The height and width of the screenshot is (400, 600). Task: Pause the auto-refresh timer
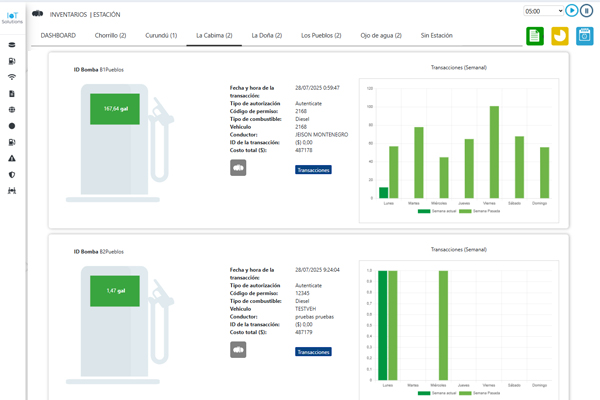pos(586,11)
